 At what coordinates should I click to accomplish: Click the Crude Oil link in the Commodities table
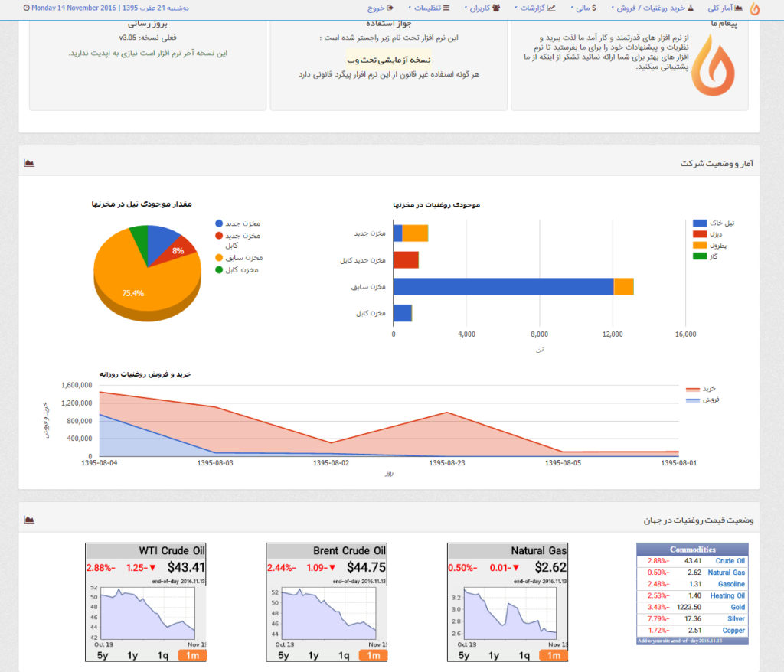[x=730, y=561]
